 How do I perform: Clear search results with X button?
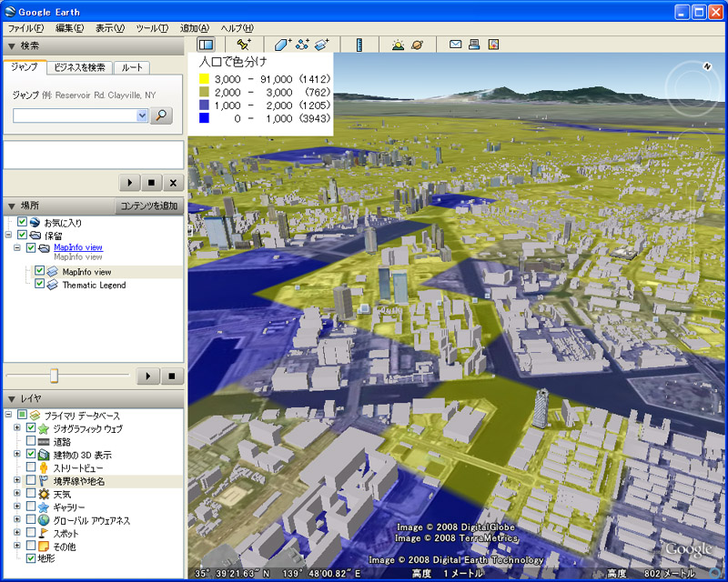[173, 183]
